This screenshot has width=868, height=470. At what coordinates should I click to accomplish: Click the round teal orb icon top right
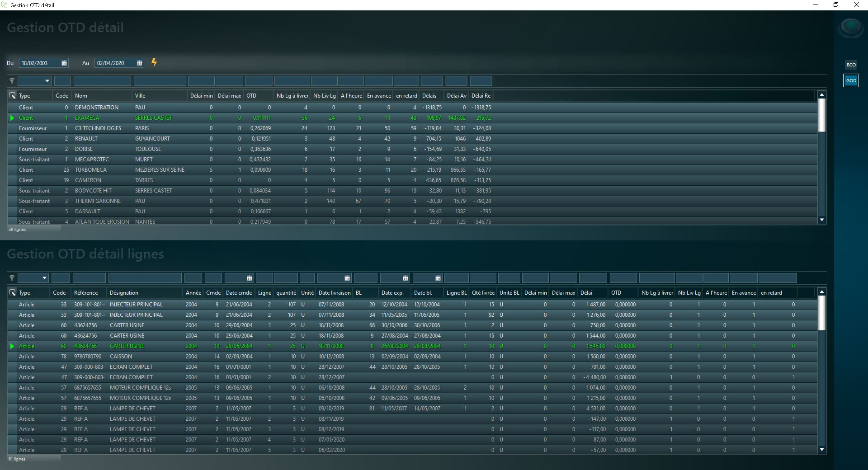click(850, 27)
